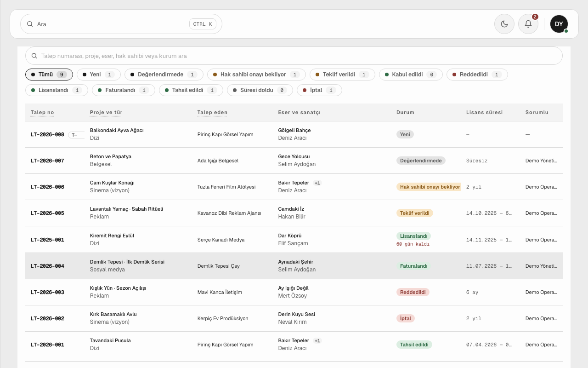Image resolution: width=588 pixels, height=368 pixels.
Task: Click Mavi Kanca İletişim requester
Action: (x=220, y=292)
